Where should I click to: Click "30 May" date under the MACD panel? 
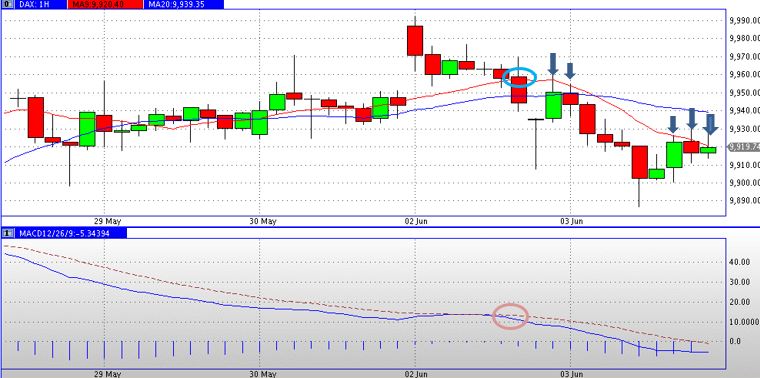263,374
